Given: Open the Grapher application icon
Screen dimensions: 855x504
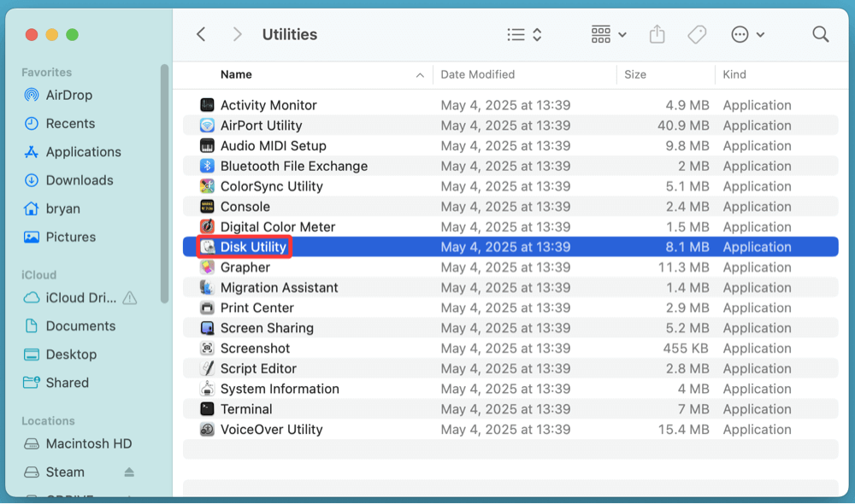Looking at the screenshot, I should click(x=206, y=267).
